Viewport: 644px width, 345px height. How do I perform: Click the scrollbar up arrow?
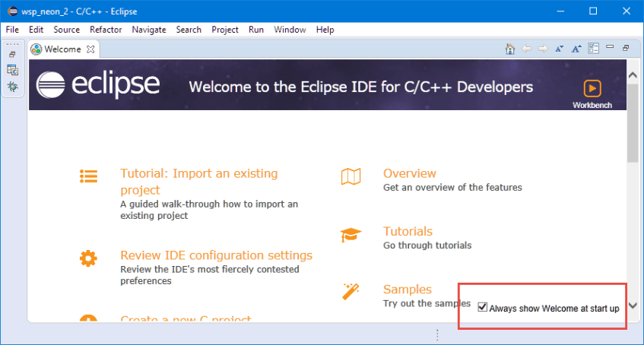[633, 75]
